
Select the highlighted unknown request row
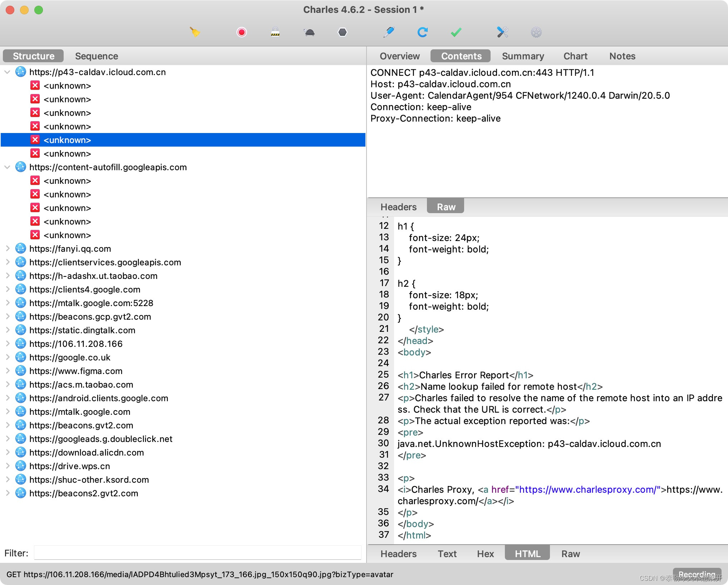click(x=183, y=140)
